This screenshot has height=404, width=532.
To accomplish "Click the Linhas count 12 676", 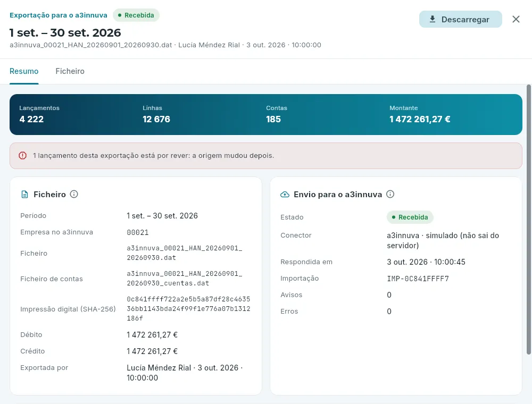I will point(156,119).
